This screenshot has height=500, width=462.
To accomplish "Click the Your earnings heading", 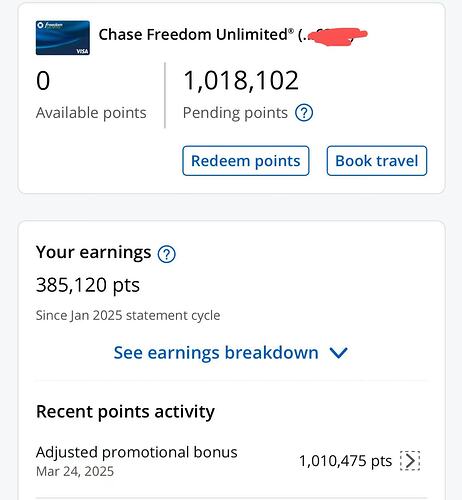I will pos(93,252).
